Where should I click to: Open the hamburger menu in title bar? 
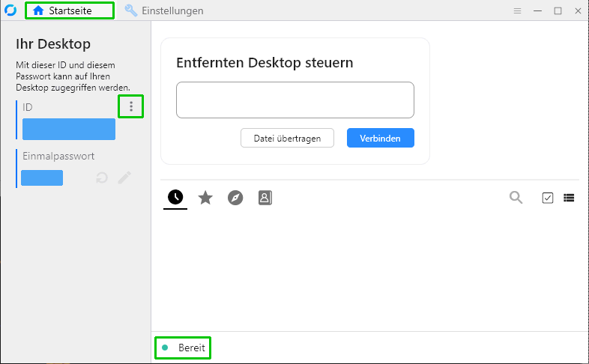coord(517,11)
